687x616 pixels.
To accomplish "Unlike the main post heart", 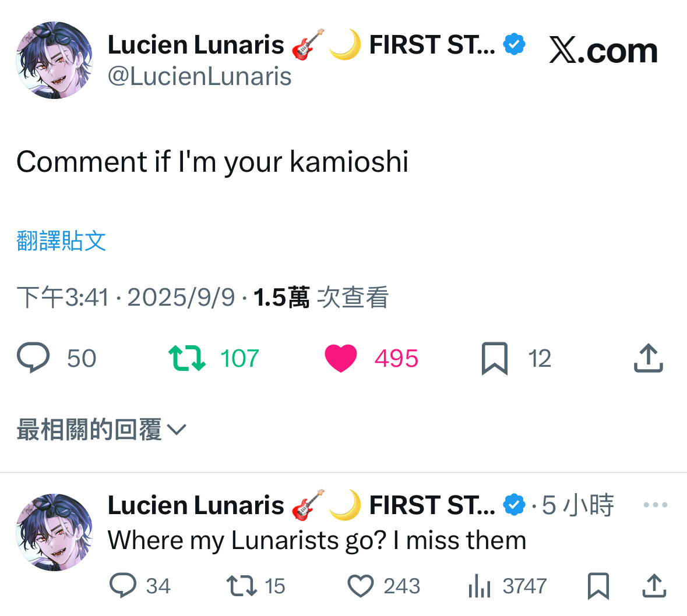I will coord(341,358).
